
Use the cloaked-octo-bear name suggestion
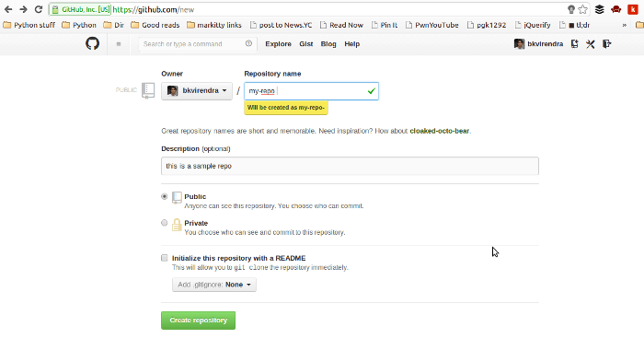439,131
